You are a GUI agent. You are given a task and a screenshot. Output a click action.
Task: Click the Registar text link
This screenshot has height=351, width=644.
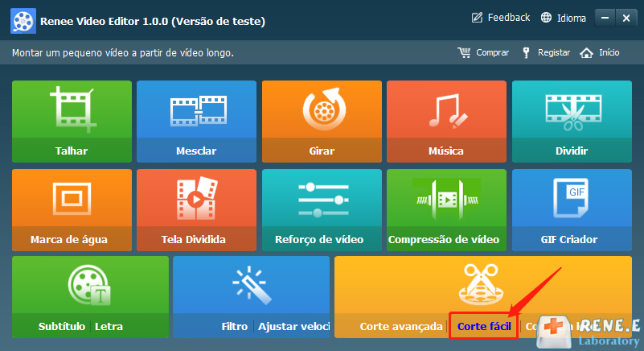tap(554, 52)
